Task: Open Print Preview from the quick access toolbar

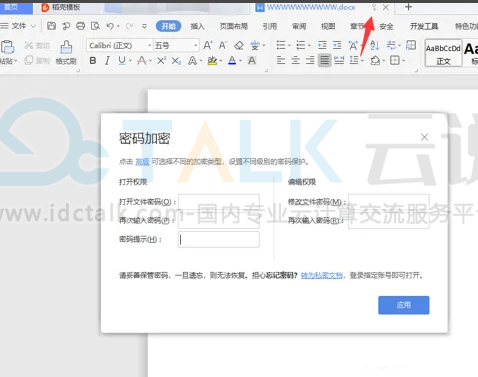Action: [95, 26]
